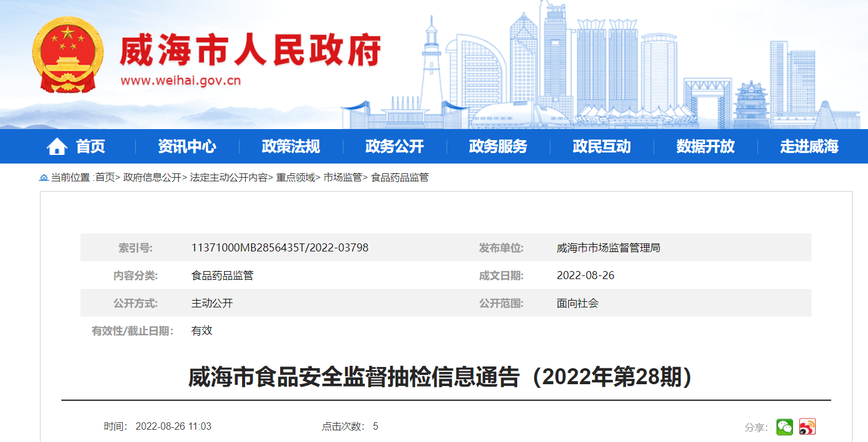
Task: Click 政府信息公开 breadcrumb link
Action: [152, 178]
